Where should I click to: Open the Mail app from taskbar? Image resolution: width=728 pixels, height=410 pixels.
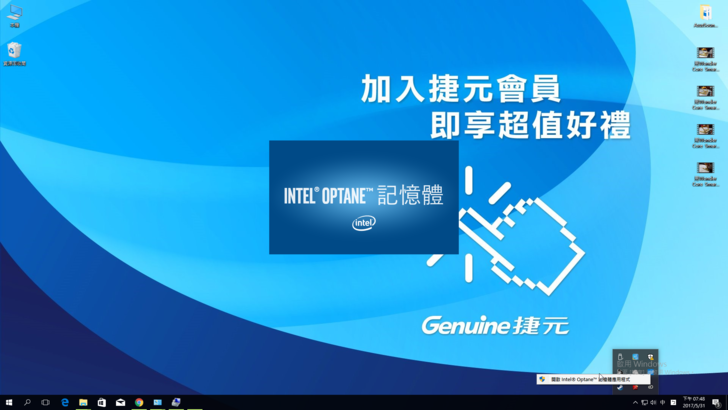click(x=120, y=403)
